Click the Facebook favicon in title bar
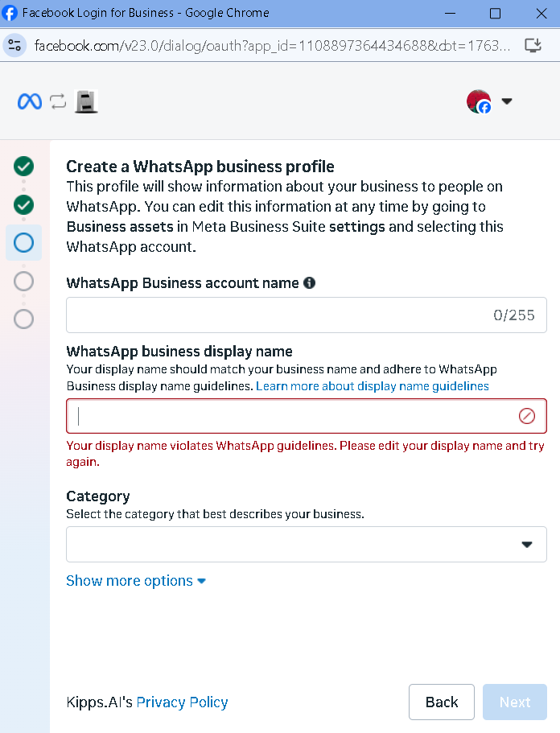Screen dimensions: 560x733 10,13
